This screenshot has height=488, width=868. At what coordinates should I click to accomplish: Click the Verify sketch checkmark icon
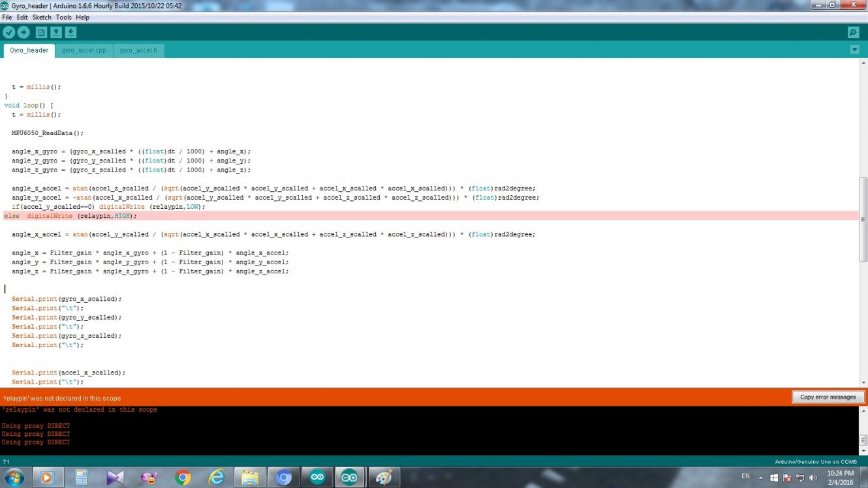[8, 32]
